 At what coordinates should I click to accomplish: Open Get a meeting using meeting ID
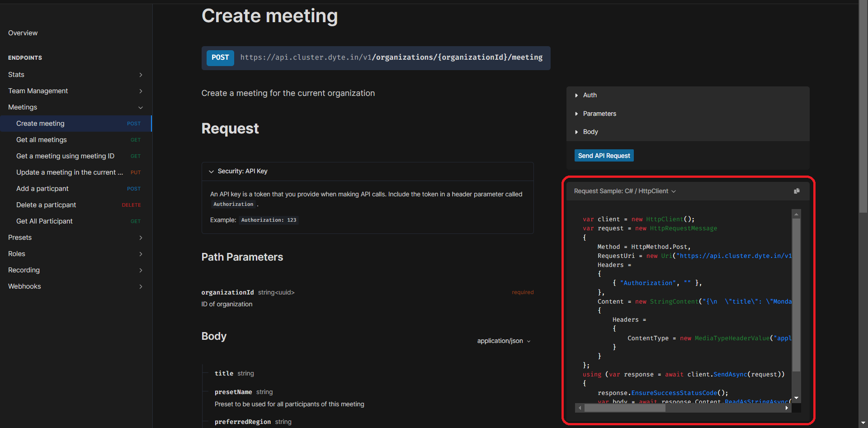pyautogui.click(x=75, y=156)
